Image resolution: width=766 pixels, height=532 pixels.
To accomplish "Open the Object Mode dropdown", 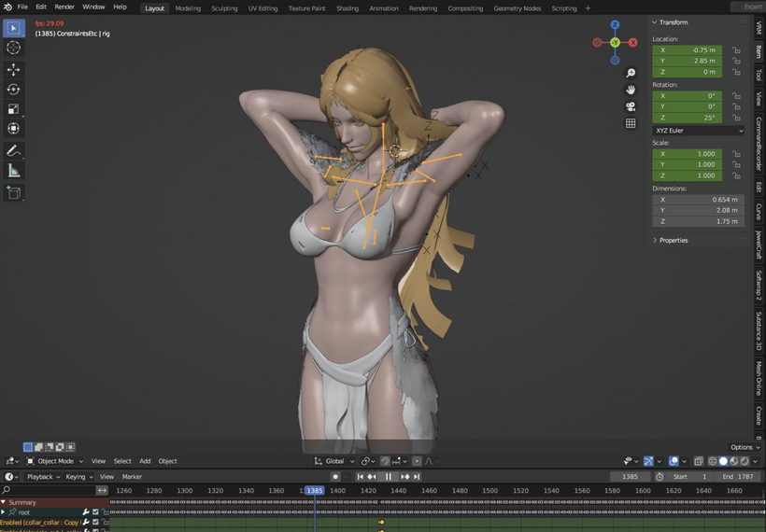I will click(x=55, y=461).
